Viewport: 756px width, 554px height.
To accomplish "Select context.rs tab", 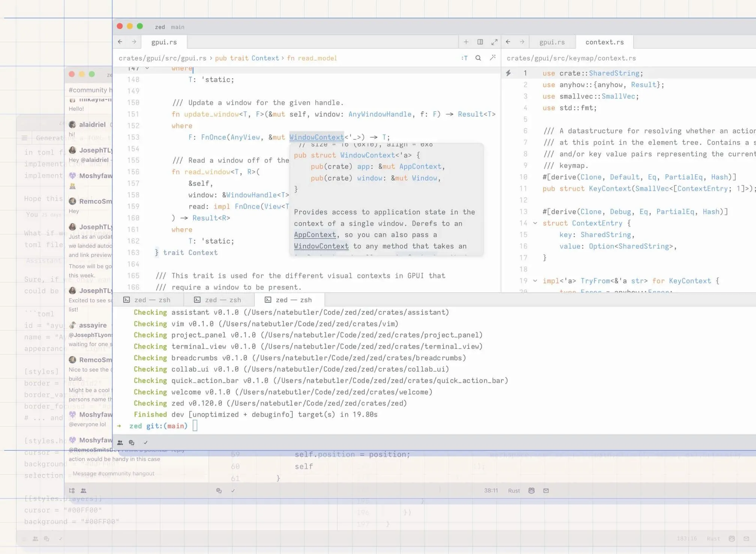I will [604, 42].
